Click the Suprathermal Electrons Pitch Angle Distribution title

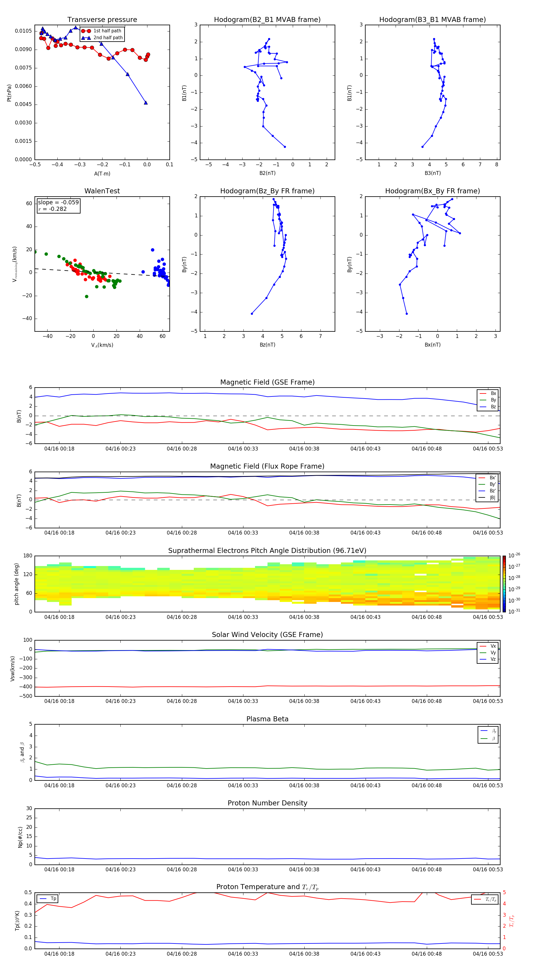267,551
